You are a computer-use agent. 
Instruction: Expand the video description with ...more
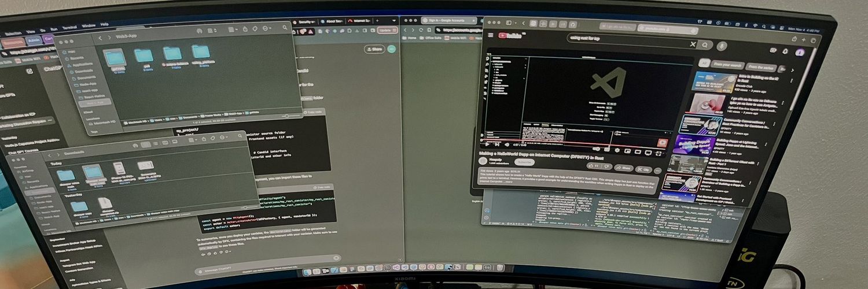(507, 181)
